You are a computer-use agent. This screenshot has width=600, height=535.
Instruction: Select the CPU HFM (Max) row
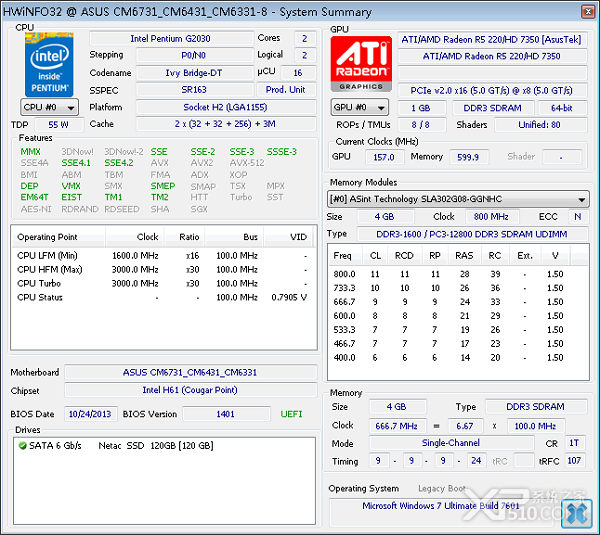[162, 270]
